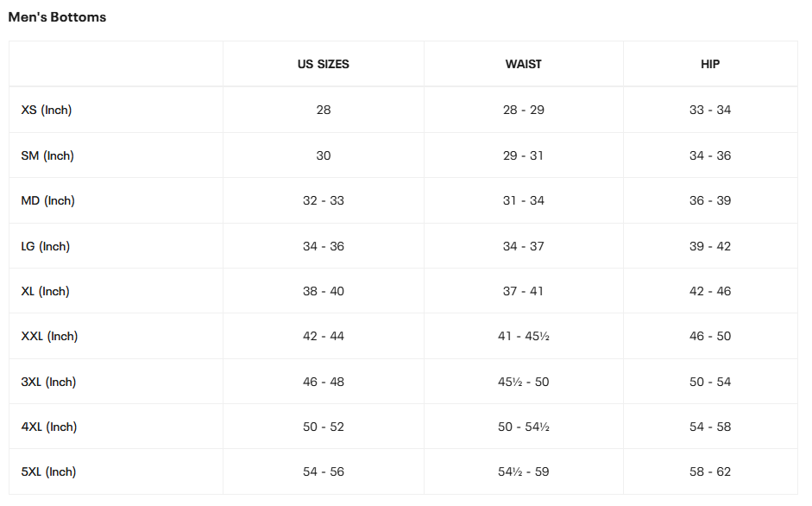812x506 pixels.
Task: Click the MD waist value 31 - 34
Action: (524, 201)
